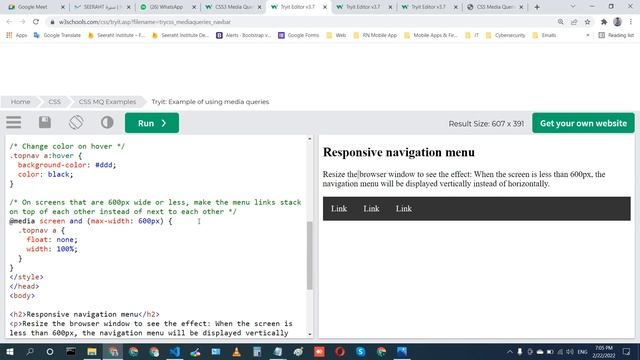Open the Chrome three-dot menu

[631, 22]
